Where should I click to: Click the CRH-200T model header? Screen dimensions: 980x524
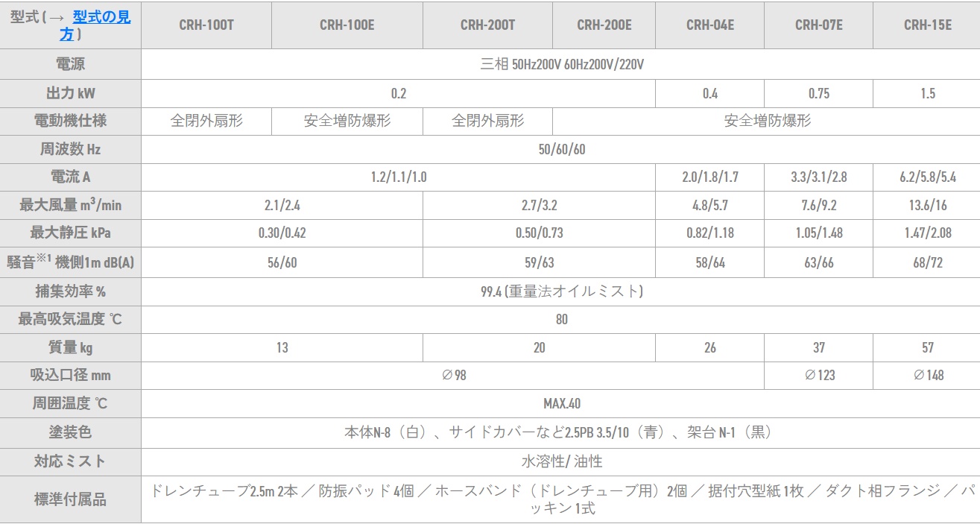(487, 25)
